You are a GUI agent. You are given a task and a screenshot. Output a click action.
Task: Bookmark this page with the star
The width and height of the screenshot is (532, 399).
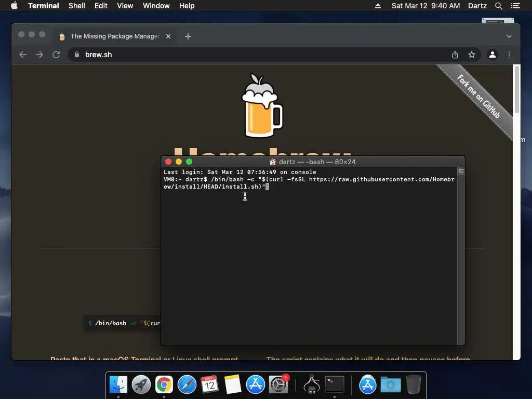[472, 55]
